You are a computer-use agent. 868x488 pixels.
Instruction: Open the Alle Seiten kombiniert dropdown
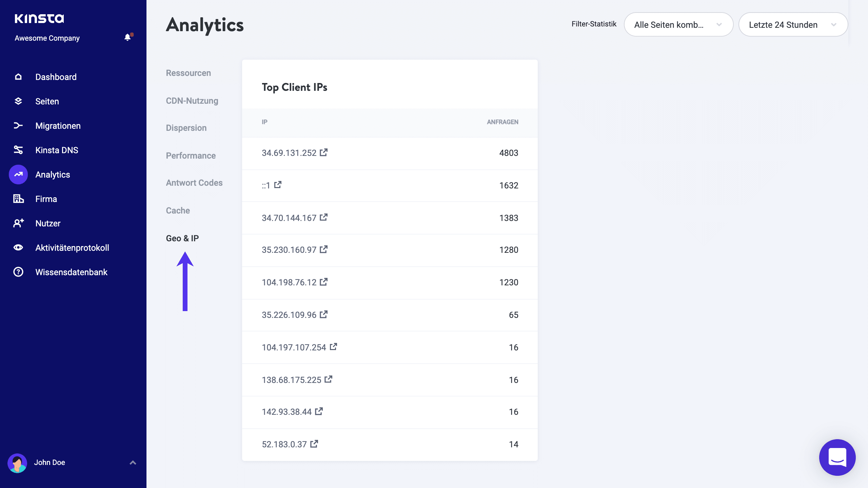(678, 25)
